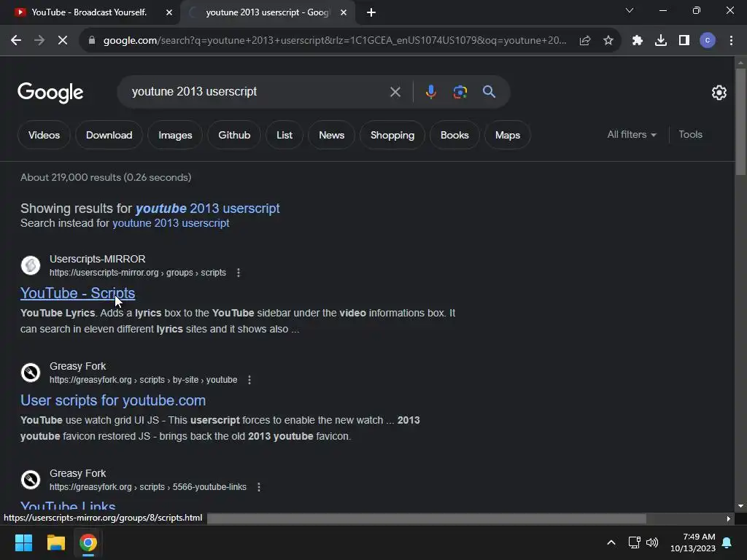Image resolution: width=747 pixels, height=560 pixels.
Task: Open more options for Userscripts-MIRROR result
Action: tap(239, 273)
